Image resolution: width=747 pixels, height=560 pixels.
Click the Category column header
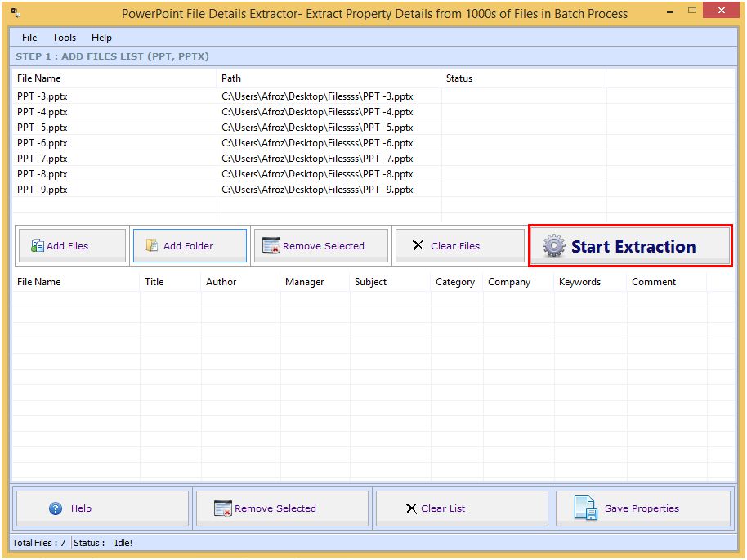pos(455,282)
